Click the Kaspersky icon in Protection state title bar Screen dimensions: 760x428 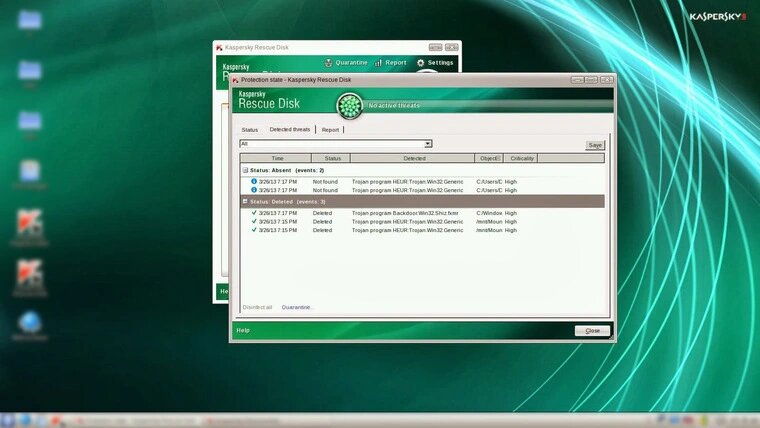(x=235, y=80)
